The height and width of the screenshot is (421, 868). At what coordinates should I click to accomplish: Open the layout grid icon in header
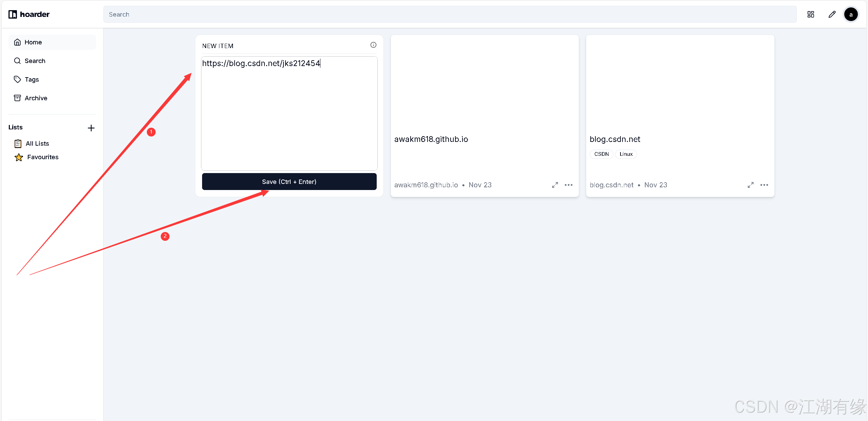pos(811,14)
